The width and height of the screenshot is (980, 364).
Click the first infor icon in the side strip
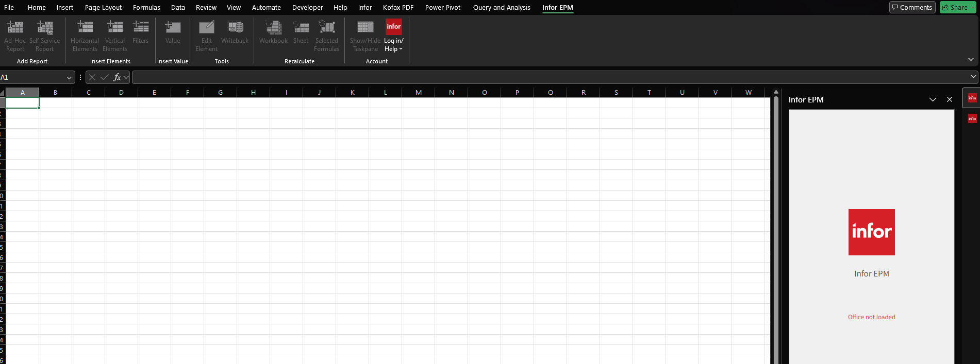tap(972, 98)
